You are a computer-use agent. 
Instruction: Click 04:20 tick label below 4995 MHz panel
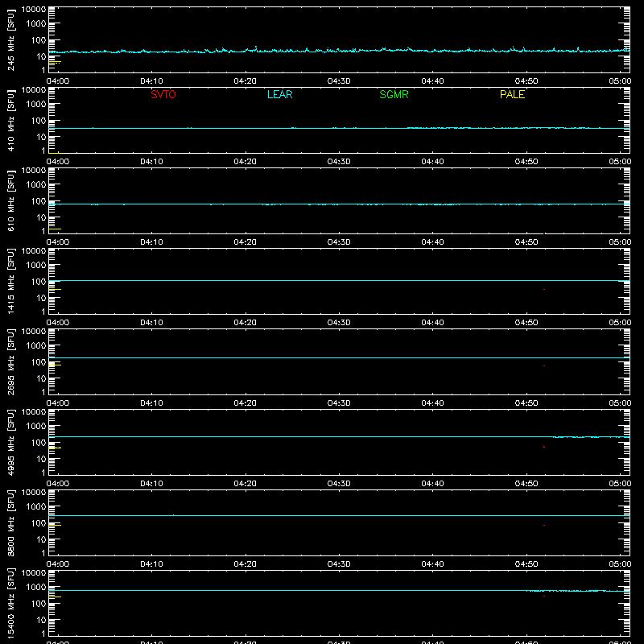coord(246,484)
